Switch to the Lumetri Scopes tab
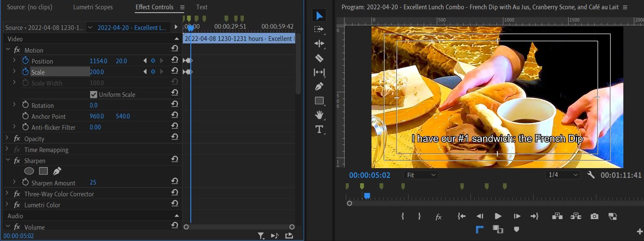 (x=93, y=7)
